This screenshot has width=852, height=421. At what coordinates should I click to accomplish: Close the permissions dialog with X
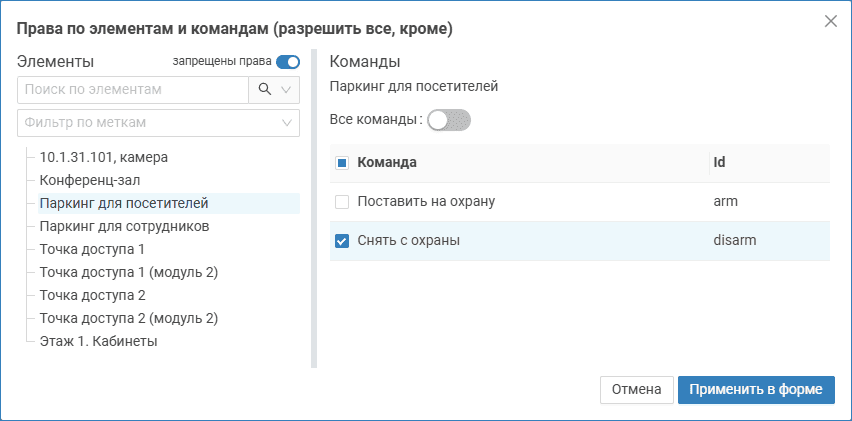(x=830, y=21)
